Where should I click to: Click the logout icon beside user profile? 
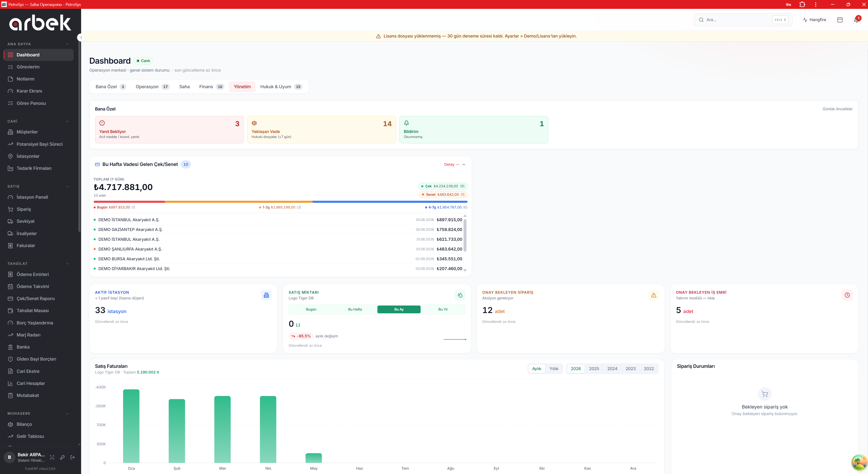point(72,457)
